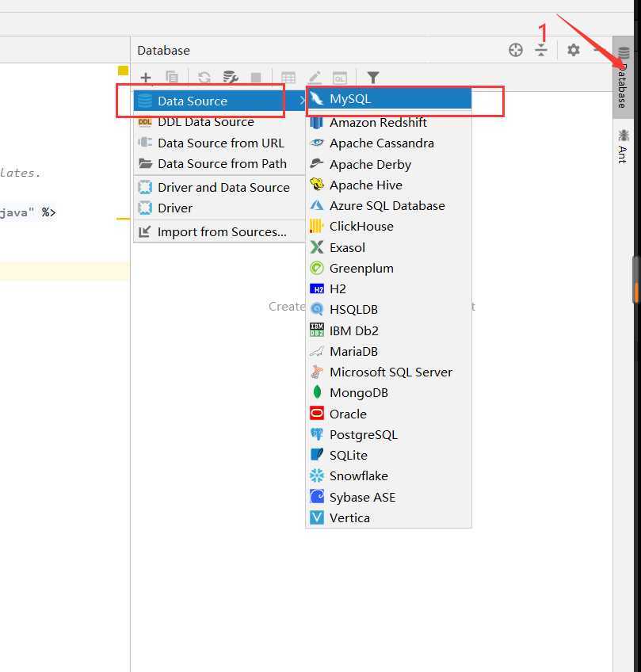Click the Duplicate data source icon
This screenshot has width=641, height=672.
pyautogui.click(x=172, y=77)
